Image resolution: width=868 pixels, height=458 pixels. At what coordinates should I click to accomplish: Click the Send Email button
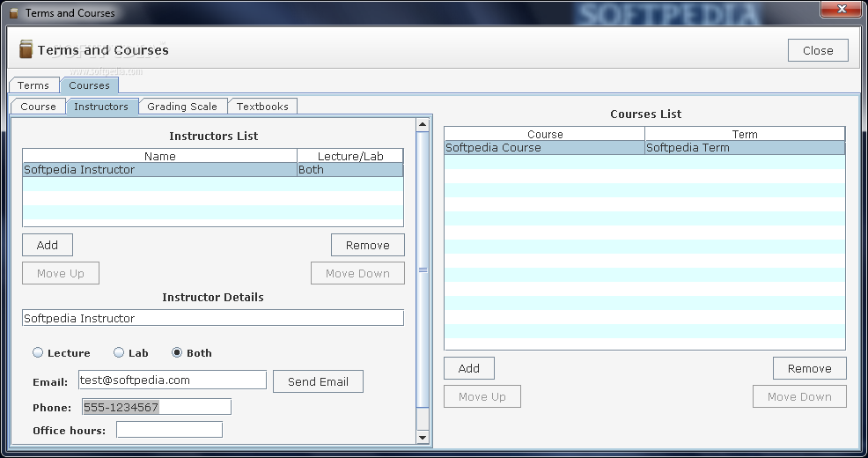(319, 381)
